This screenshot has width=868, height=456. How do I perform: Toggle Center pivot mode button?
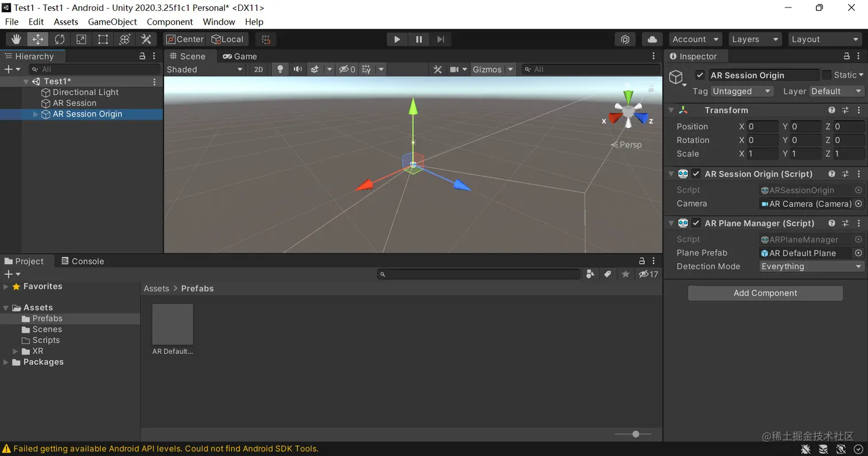[x=185, y=39]
